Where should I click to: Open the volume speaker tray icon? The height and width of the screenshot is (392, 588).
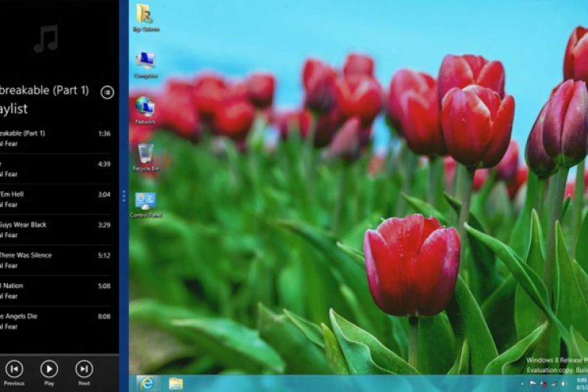click(565, 383)
